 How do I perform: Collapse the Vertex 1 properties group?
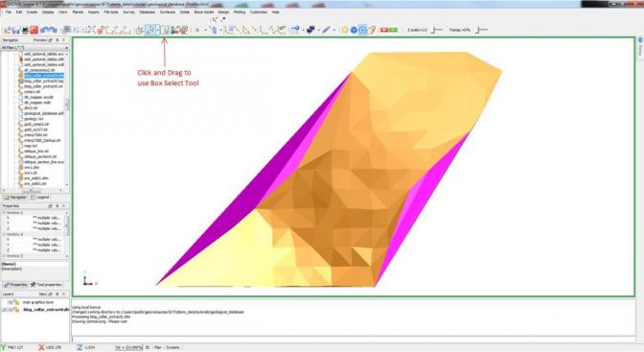[4, 213]
